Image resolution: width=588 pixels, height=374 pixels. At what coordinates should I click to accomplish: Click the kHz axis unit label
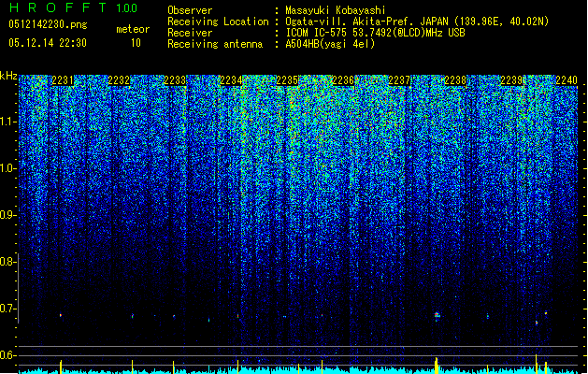(8, 76)
